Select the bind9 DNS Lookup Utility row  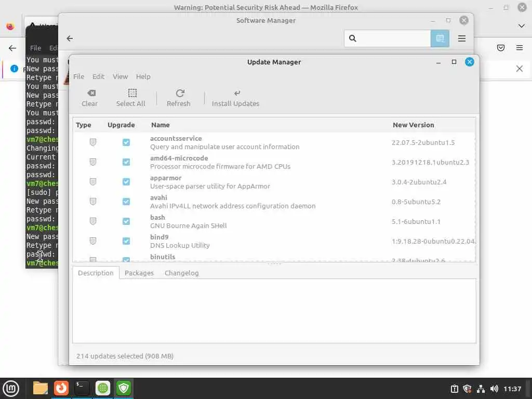(x=274, y=241)
